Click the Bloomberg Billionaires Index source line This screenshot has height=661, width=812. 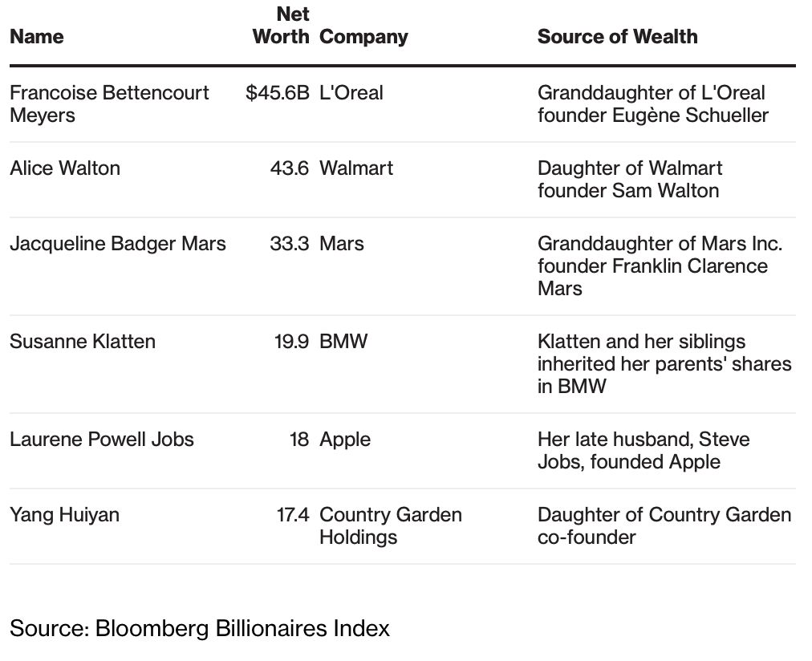[200, 628]
